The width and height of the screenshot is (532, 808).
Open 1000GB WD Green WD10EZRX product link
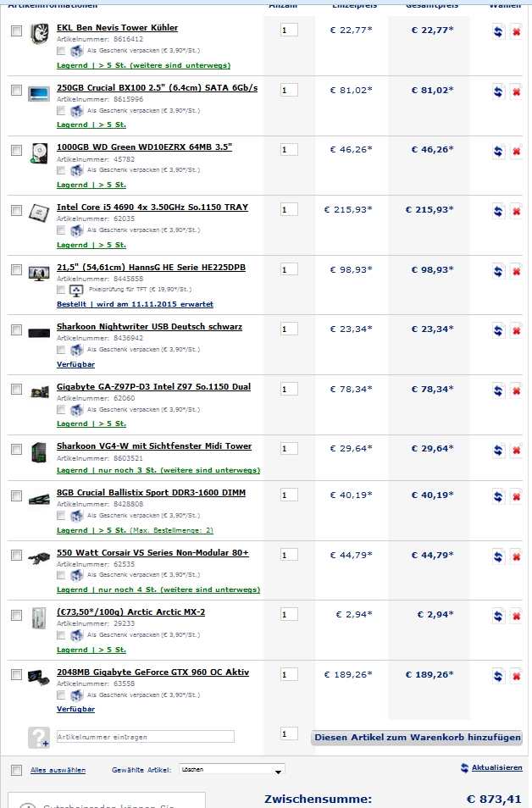pos(144,147)
